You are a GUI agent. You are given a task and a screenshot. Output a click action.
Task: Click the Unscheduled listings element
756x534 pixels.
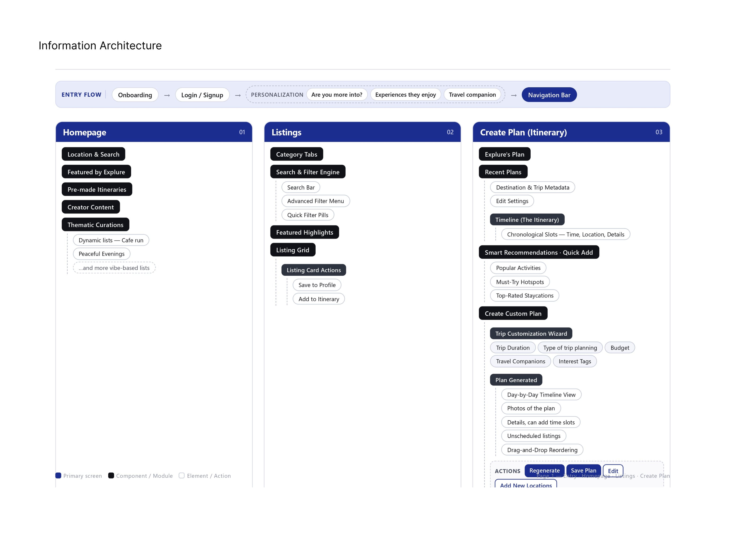(533, 436)
